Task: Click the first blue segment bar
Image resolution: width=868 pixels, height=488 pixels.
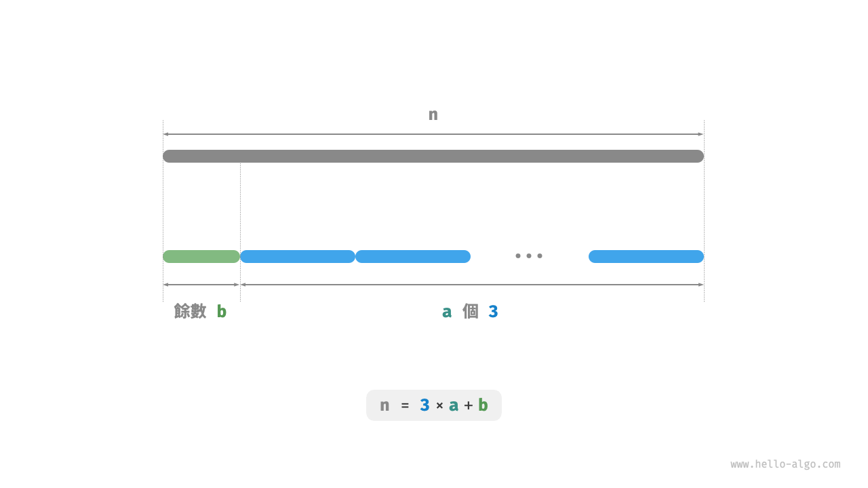Action: (297, 256)
